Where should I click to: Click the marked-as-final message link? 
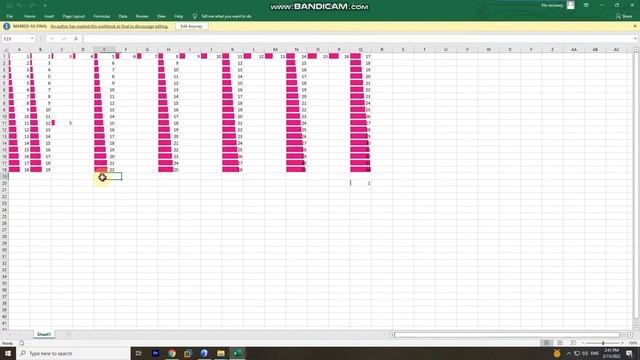coord(109,26)
